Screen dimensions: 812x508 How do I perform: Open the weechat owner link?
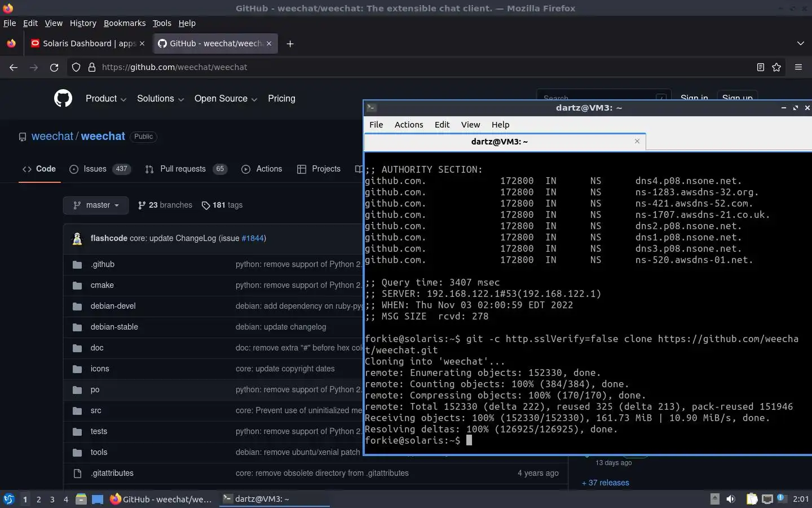point(52,136)
